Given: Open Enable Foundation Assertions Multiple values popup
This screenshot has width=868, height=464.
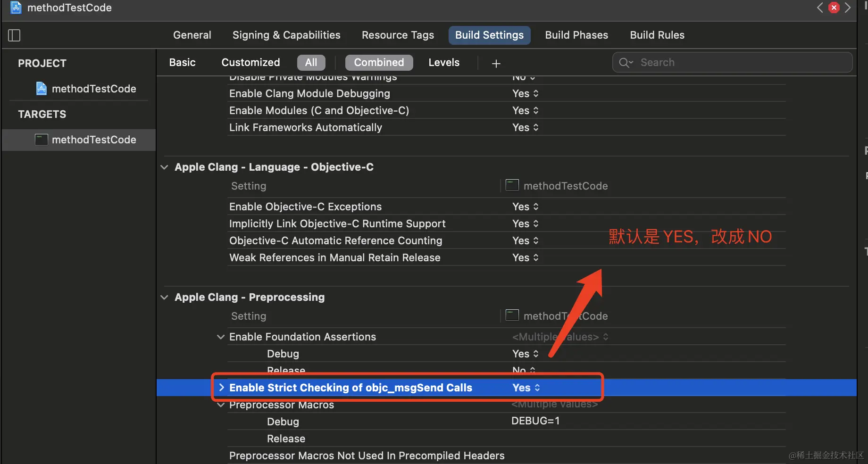Looking at the screenshot, I should point(560,337).
